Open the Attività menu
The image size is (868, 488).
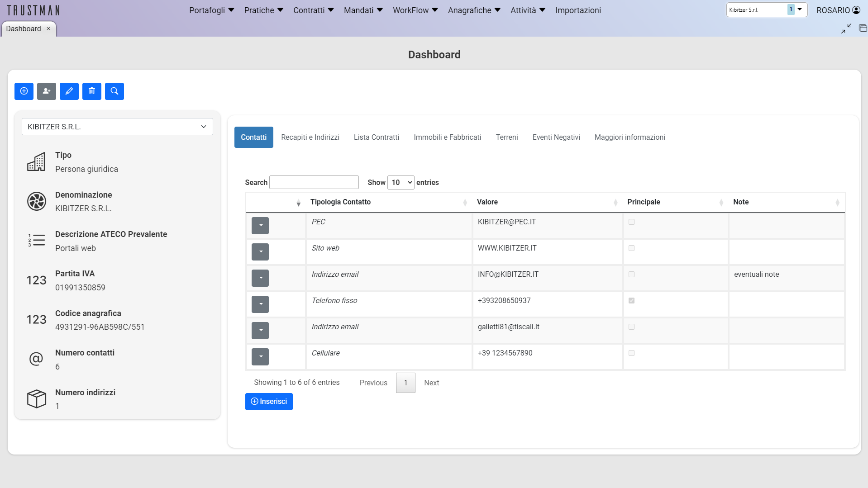tap(528, 10)
